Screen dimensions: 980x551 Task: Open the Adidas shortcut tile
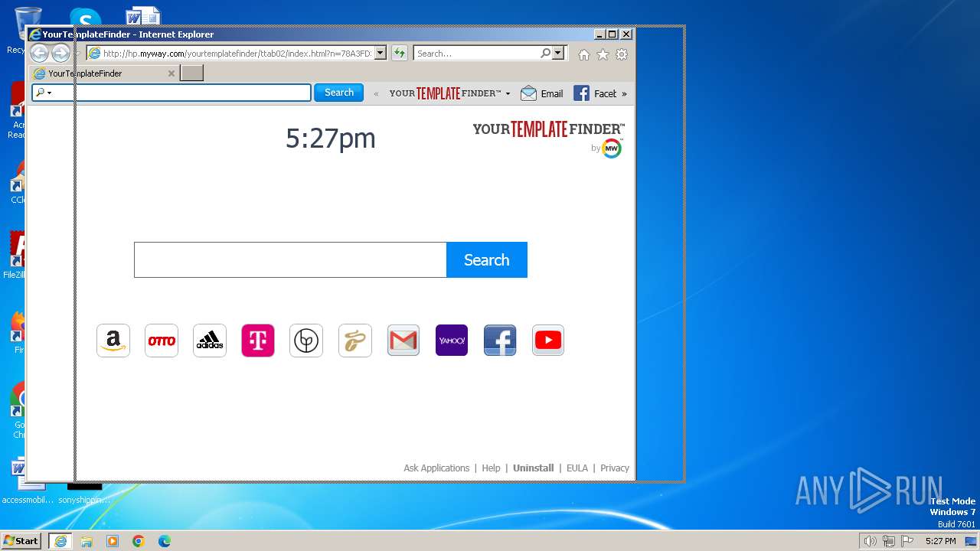pos(210,341)
